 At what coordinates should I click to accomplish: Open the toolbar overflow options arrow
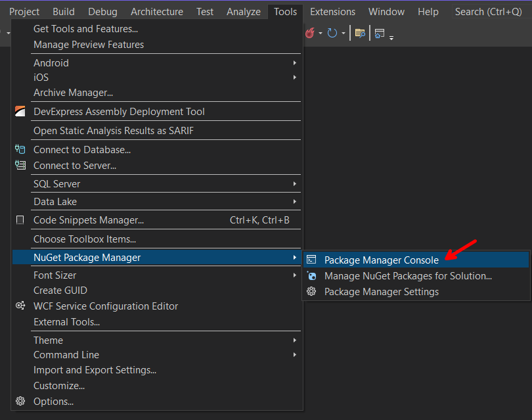[391, 38]
